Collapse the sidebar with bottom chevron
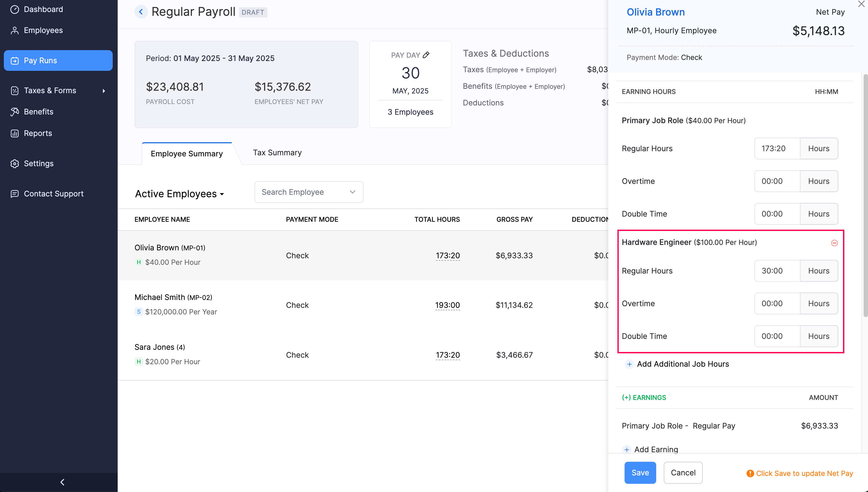 click(x=62, y=482)
